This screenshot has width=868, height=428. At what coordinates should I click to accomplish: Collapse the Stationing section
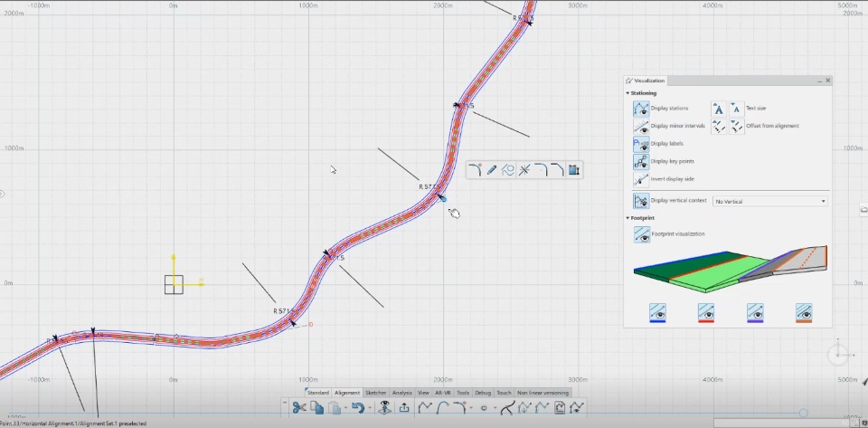(627, 93)
